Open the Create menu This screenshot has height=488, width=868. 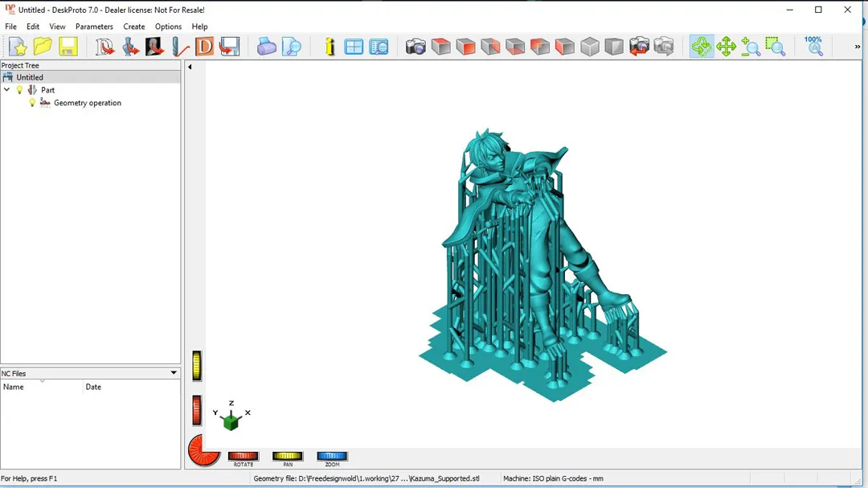pyautogui.click(x=134, y=27)
